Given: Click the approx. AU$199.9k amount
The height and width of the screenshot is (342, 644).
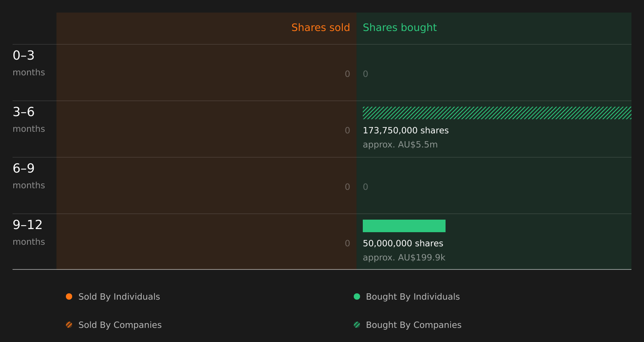Looking at the screenshot, I should pos(404,258).
